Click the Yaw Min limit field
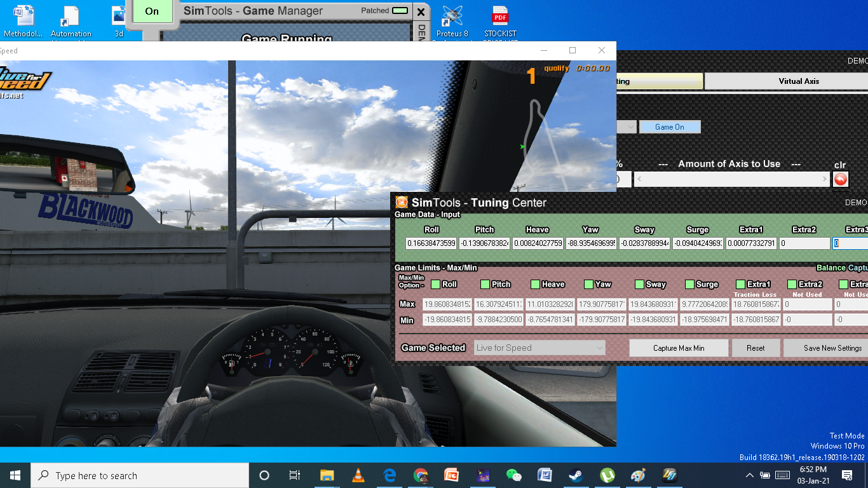The width and height of the screenshot is (868, 488). (602, 320)
